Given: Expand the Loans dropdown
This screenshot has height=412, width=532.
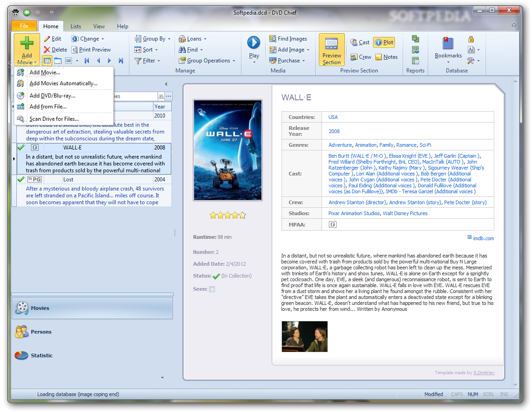Looking at the screenshot, I should [192, 39].
